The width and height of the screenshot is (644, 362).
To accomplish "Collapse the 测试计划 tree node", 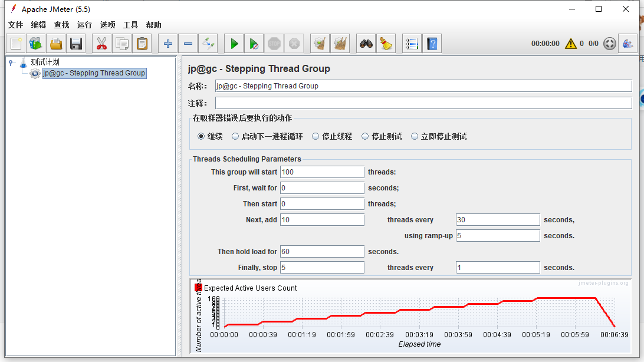I will point(12,62).
